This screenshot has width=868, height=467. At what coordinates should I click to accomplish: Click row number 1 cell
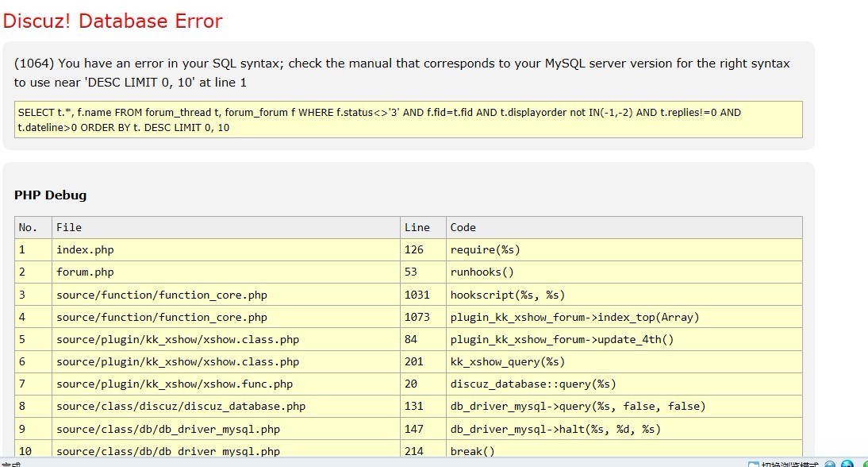click(x=33, y=250)
